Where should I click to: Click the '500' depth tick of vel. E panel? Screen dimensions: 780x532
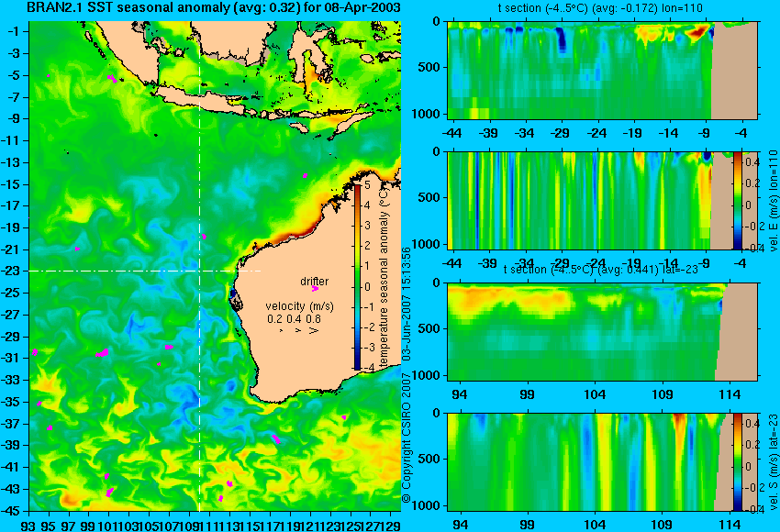[x=429, y=197]
